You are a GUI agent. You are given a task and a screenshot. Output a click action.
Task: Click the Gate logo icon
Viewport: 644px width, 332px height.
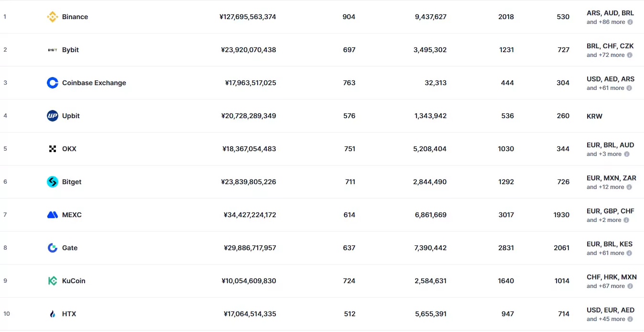click(53, 248)
